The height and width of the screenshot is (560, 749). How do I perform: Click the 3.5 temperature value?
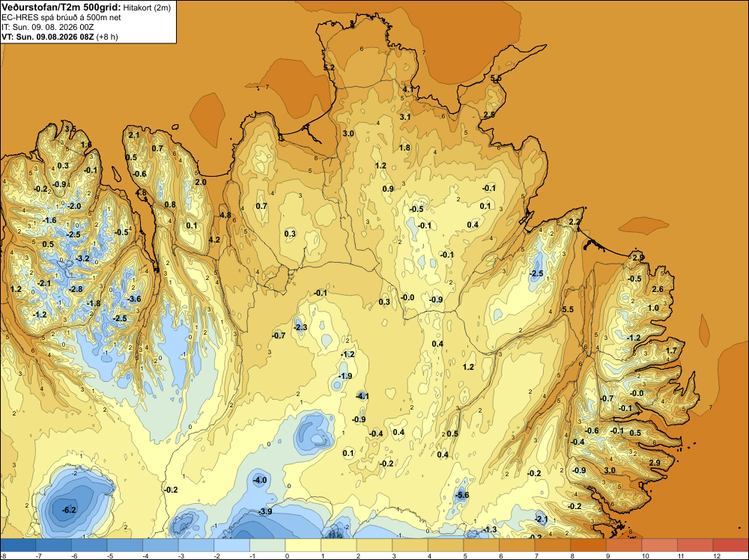coord(70,129)
